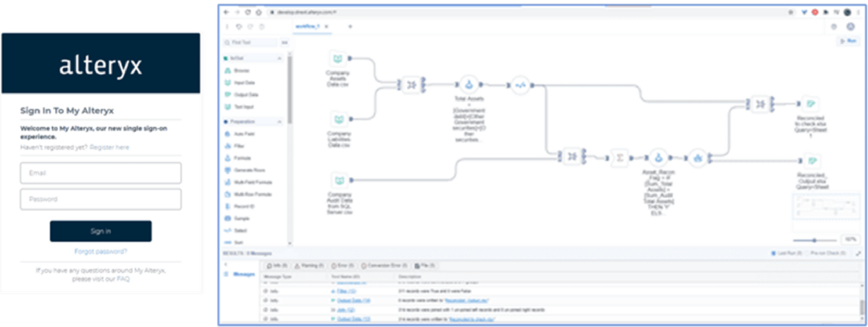Open the Register here link
The height and width of the screenshot is (327, 868).
(x=109, y=147)
